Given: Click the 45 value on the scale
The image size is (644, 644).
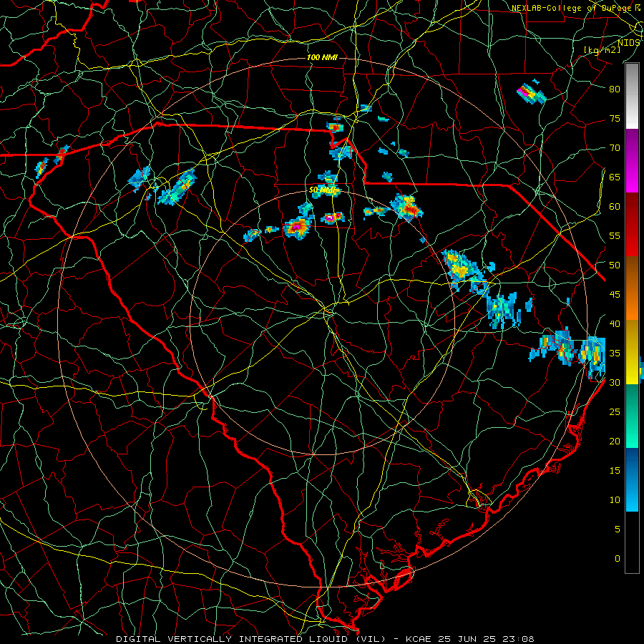Looking at the screenshot, I should click(x=615, y=295).
